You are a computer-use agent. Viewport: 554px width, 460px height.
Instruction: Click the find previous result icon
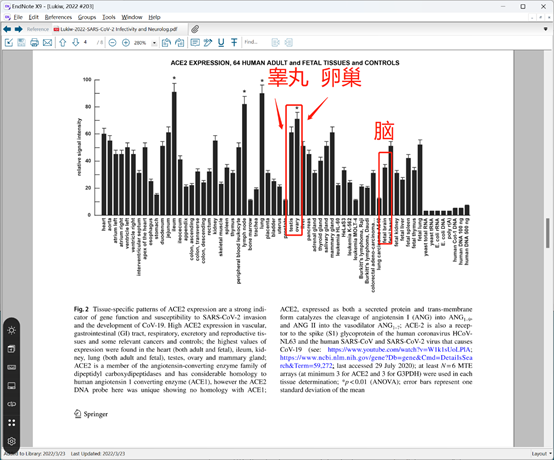click(x=276, y=43)
